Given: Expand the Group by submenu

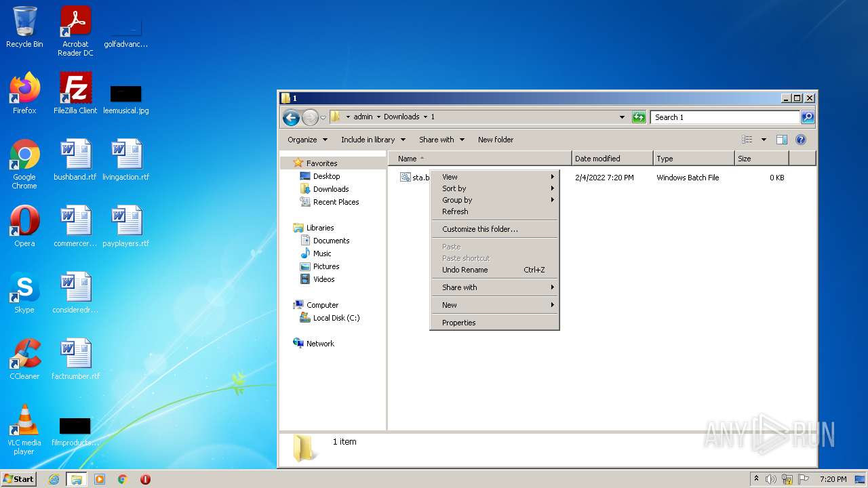Looking at the screenshot, I should click(x=494, y=200).
